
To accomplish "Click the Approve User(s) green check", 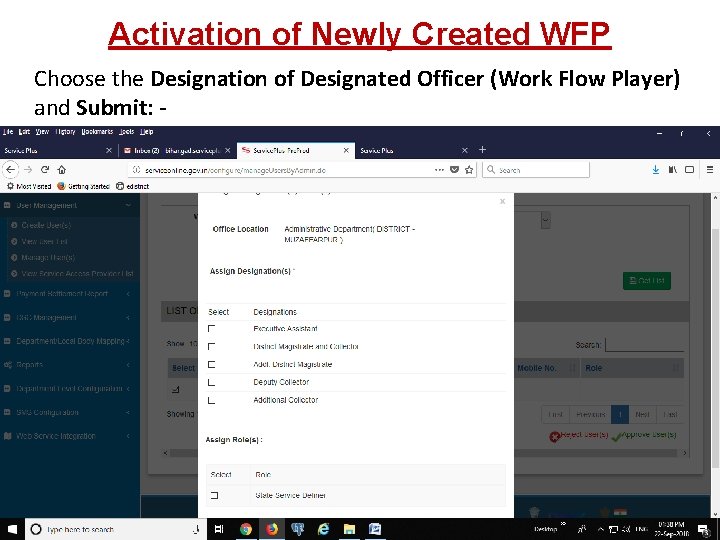I will [617, 436].
